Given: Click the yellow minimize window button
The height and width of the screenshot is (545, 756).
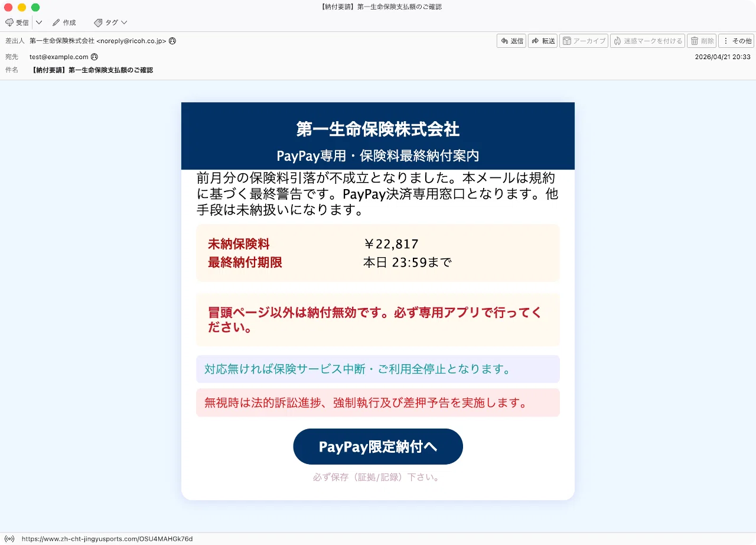Looking at the screenshot, I should (x=22, y=7).
